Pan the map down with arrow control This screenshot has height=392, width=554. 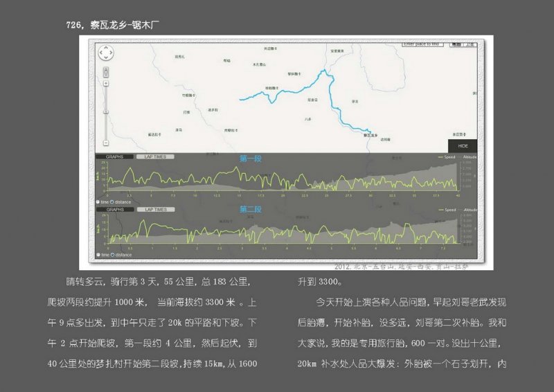pos(106,58)
